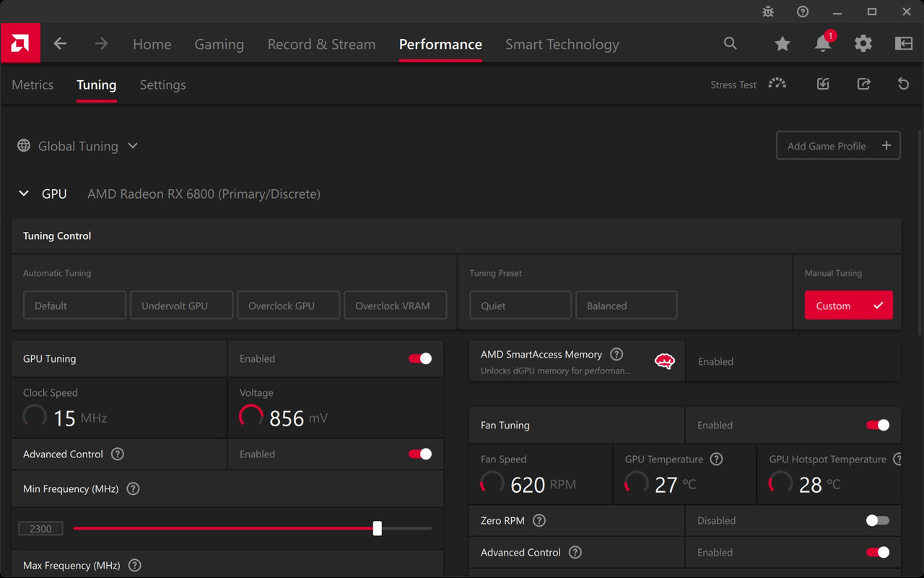The width and height of the screenshot is (924, 578).
Task: Click the Min Frequency slider handle
Action: tap(377, 528)
